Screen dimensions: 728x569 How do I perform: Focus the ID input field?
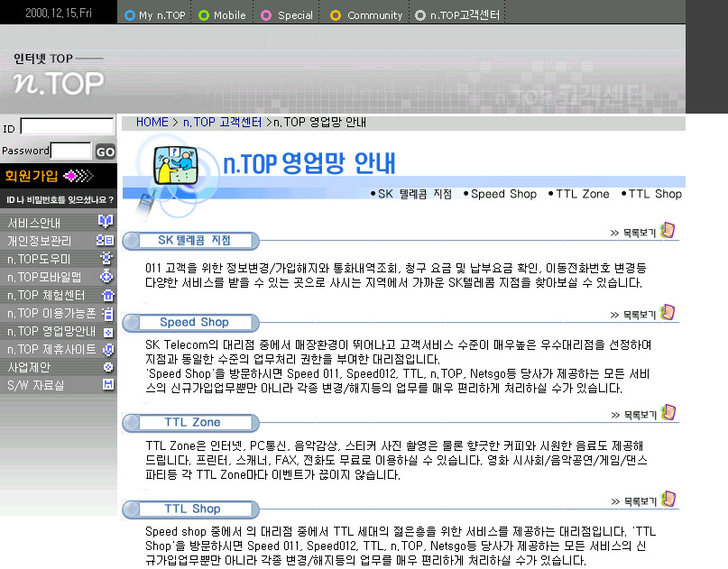point(67,126)
